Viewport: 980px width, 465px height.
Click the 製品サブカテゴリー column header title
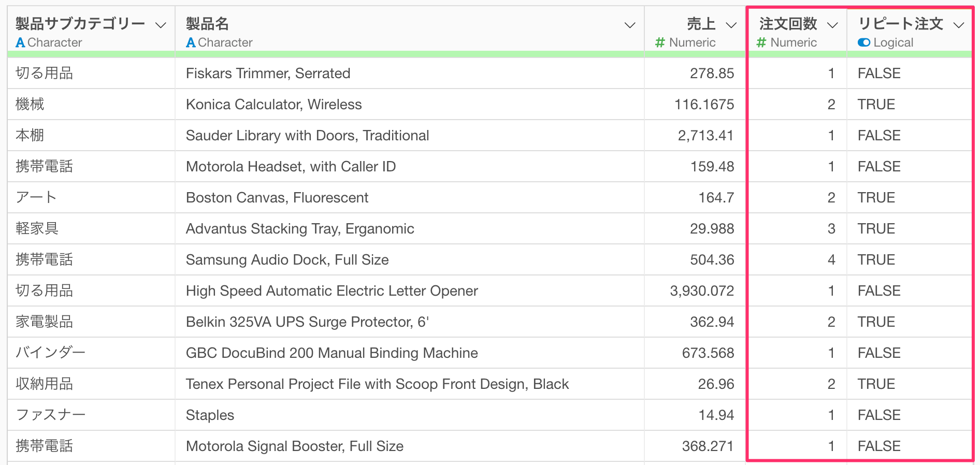(80, 24)
